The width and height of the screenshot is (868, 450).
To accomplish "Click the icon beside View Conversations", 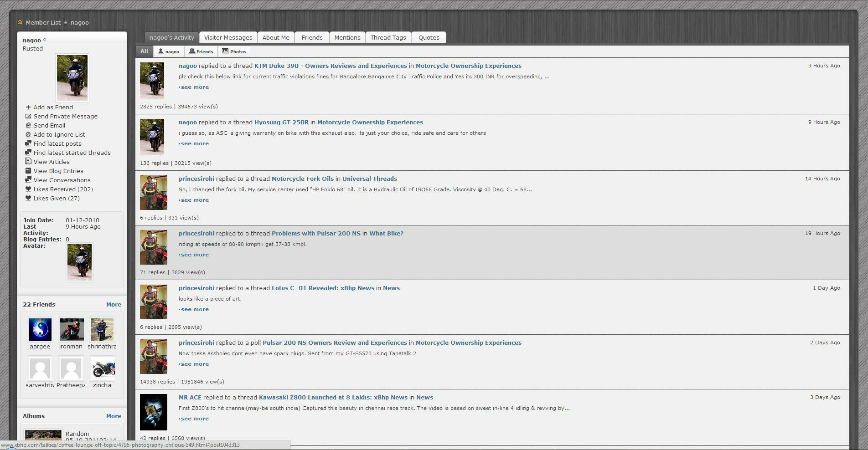I will click(28, 179).
